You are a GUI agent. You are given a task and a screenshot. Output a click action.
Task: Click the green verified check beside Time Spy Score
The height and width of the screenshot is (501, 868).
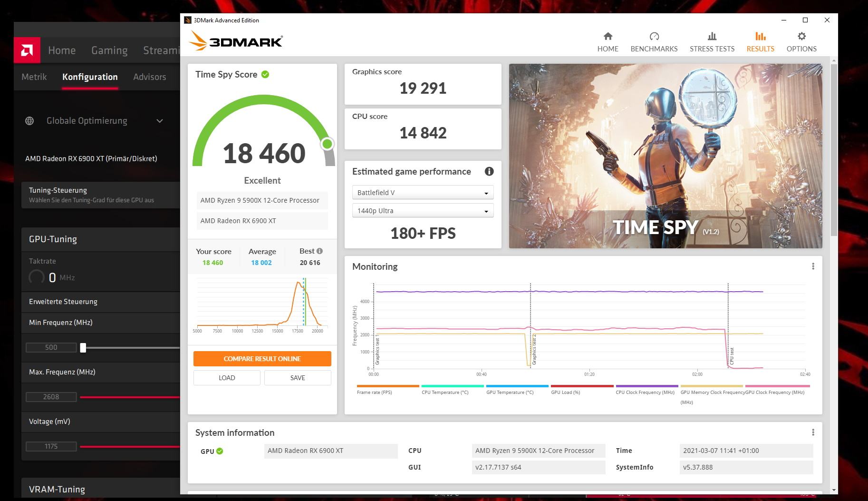pos(265,74)
